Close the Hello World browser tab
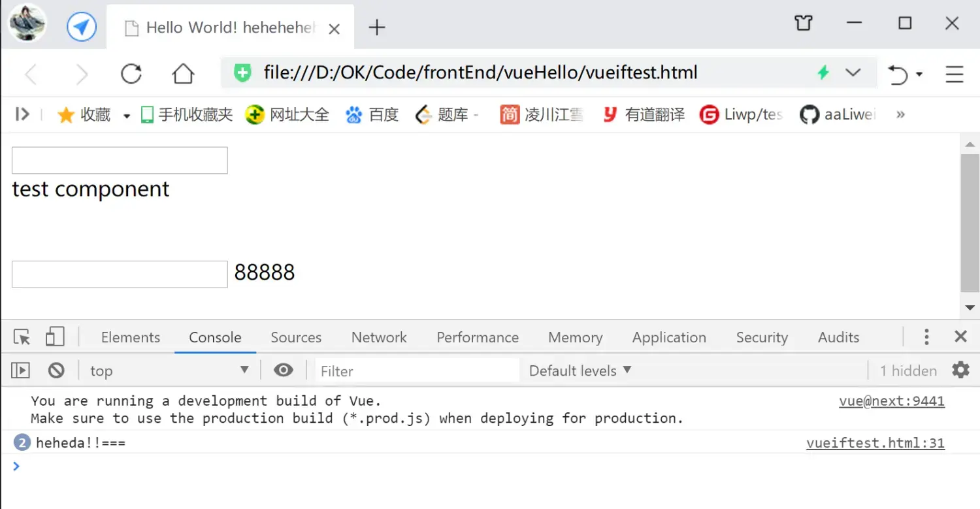This screenshot has height=509, width=980. coord(334,29)
